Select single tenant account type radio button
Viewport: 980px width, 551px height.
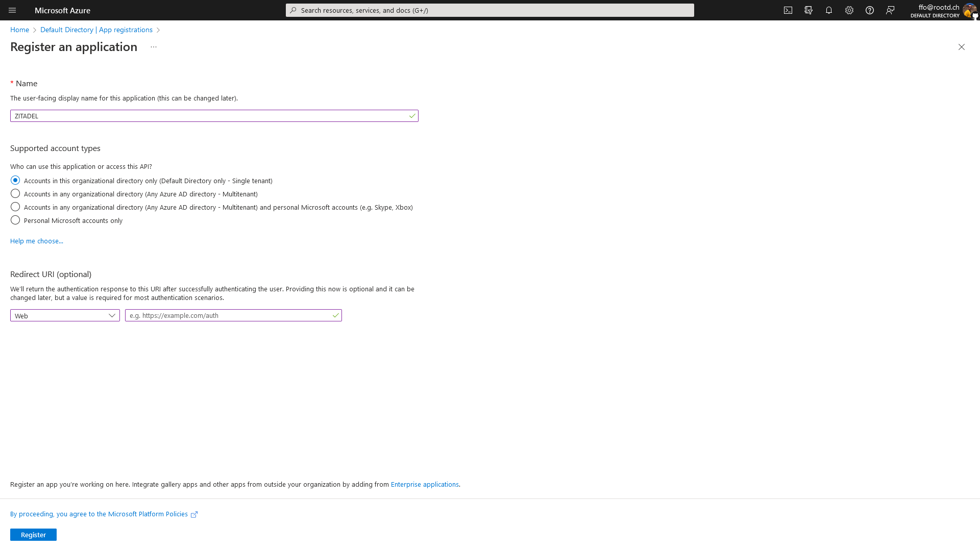[15, 180]
